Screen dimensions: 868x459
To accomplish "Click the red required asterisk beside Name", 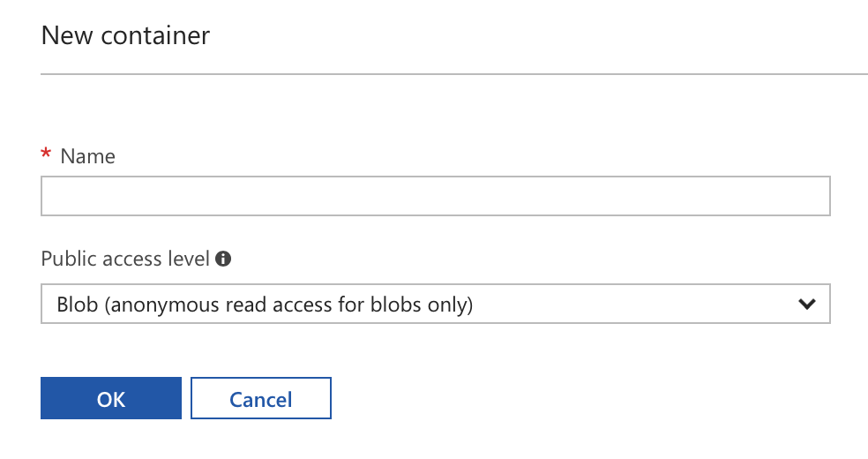I will click(46, 154).
